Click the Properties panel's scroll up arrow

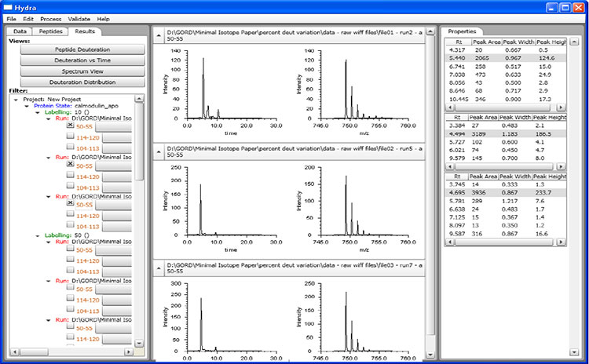[574, 42]
